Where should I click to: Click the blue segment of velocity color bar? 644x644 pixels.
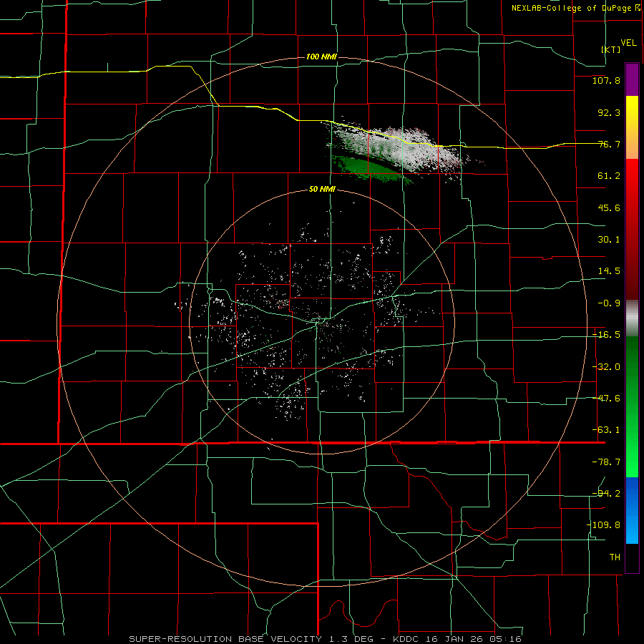click(x=632, y=510)
